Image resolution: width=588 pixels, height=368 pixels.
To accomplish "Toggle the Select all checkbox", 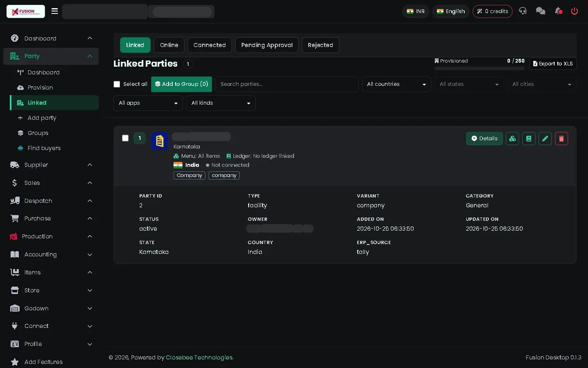I will [117, 84].
